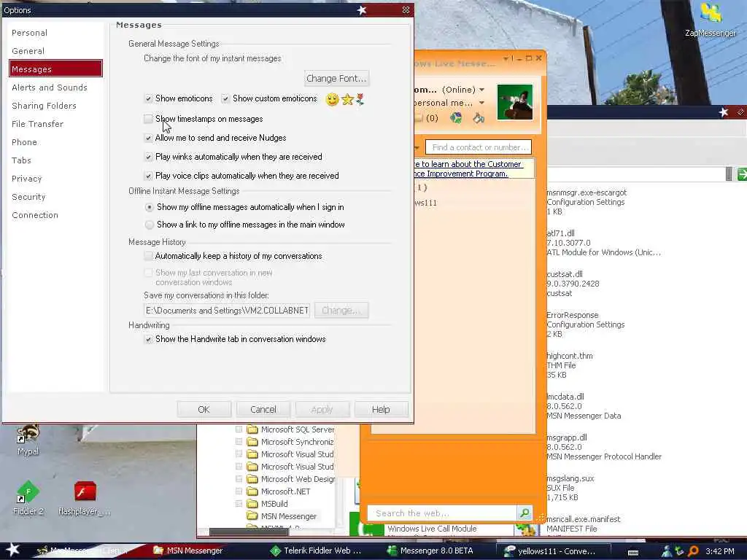Expand Microsoft Synchroniz tree node

click(239, 441)
